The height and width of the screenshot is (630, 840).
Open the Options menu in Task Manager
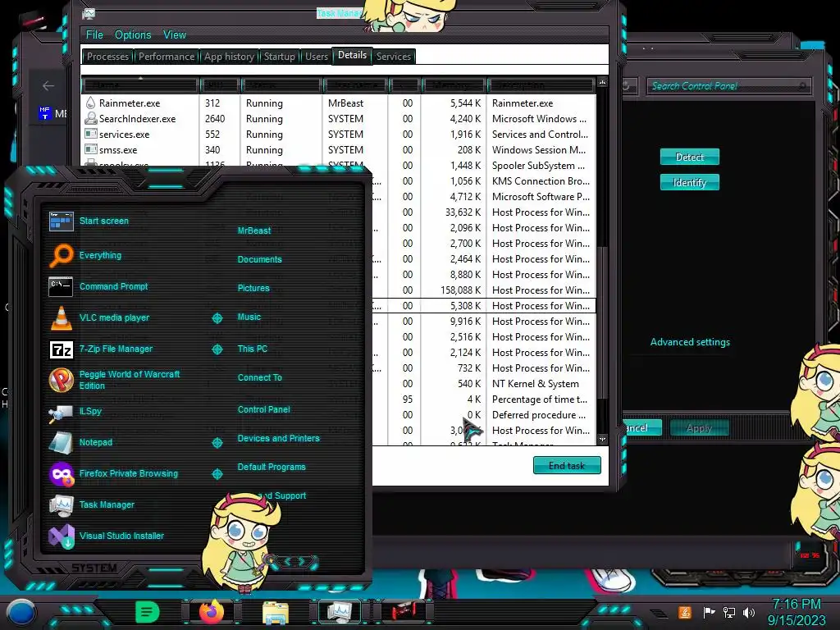pos(133,34)
